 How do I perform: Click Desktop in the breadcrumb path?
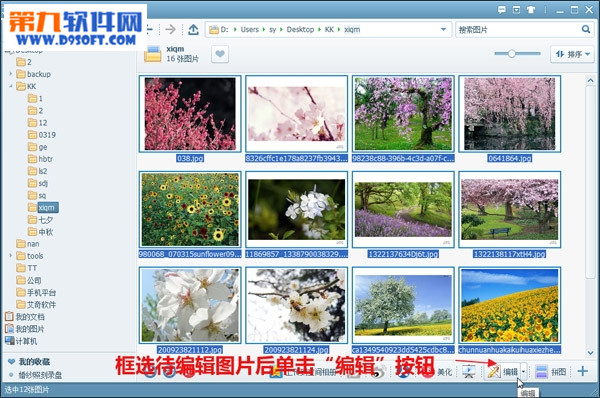coord(300,29)
